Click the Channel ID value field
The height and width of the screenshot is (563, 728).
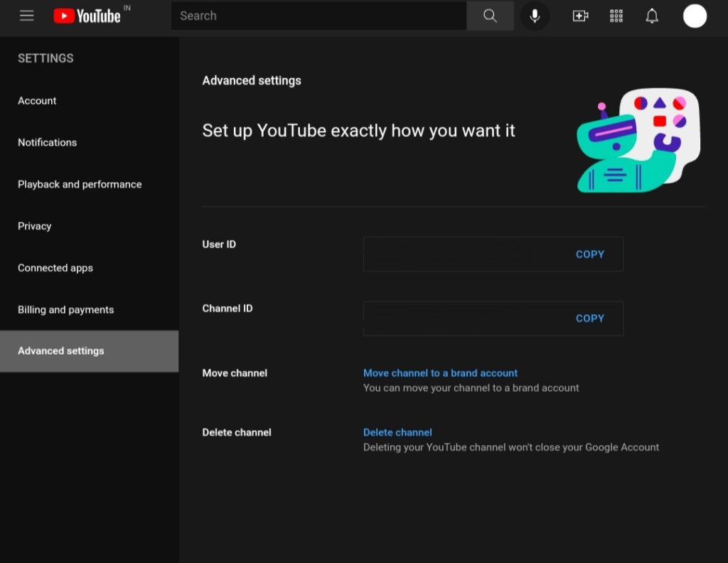[493, 318]
